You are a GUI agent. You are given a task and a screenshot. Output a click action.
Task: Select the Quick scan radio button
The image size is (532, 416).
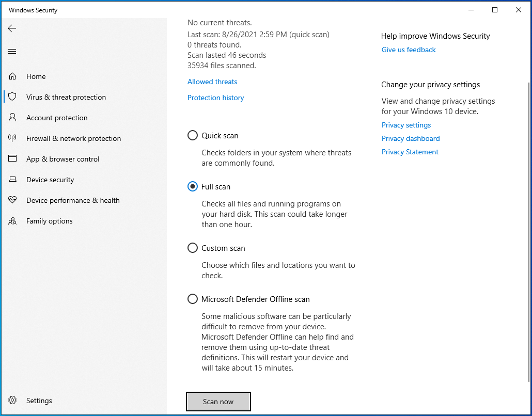[192, 135]
